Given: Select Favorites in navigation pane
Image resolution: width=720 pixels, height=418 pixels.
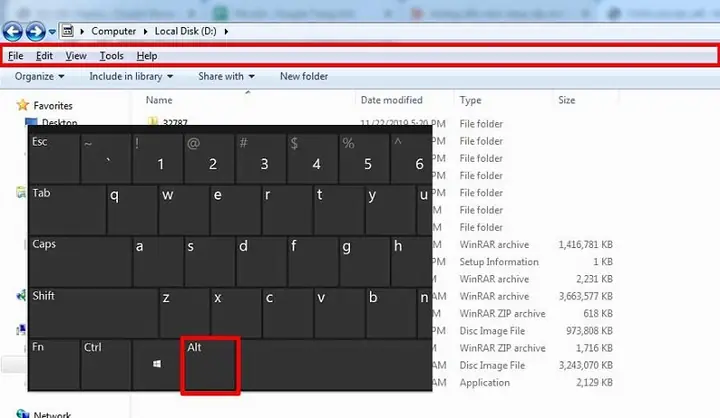Looking at the screenshot, I should coord(53,106).
